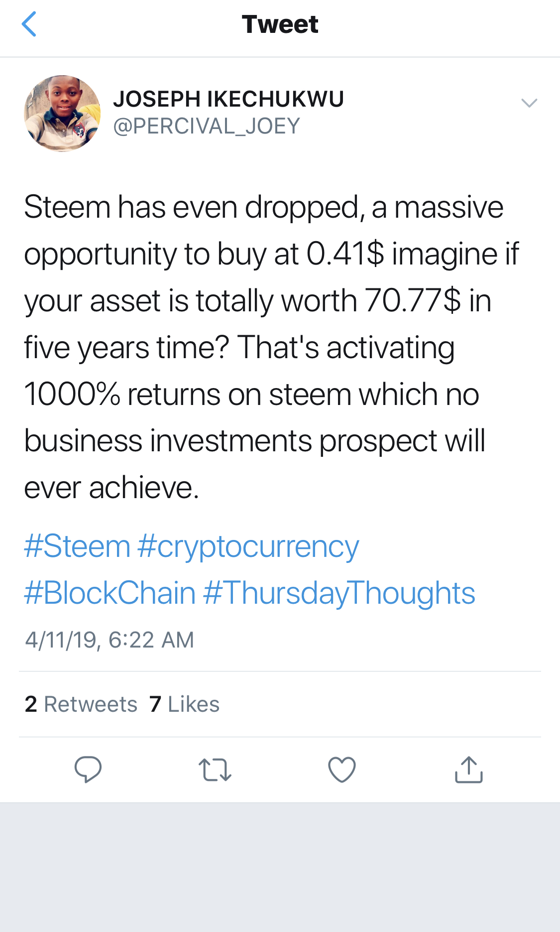560x932 pixels.
Task: Tap the Tweet header title
Action: tap(280, 24)
